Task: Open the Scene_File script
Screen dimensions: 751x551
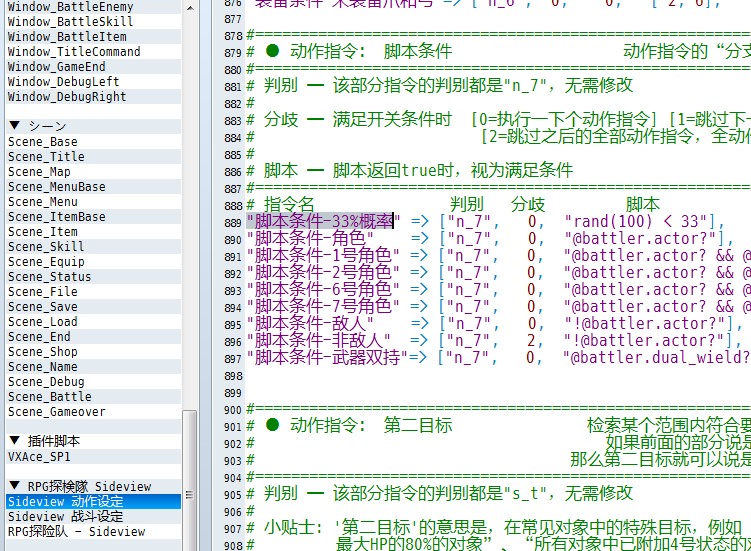Action: point(93,291)
